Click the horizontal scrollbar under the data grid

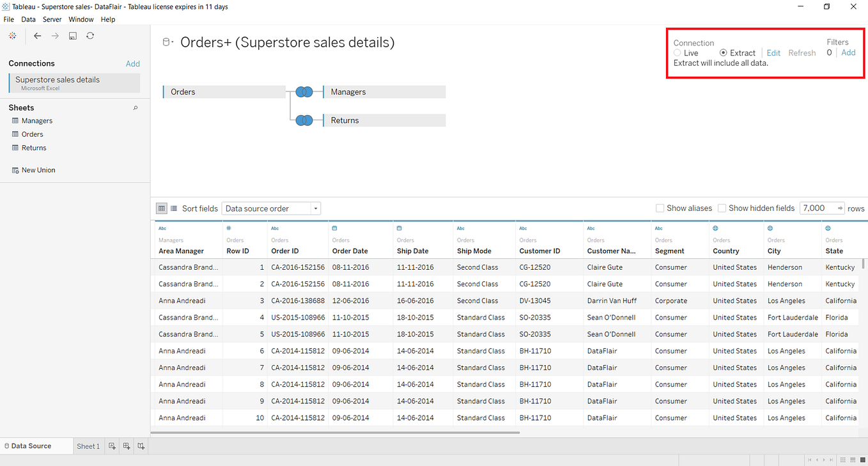coord(336,433)
